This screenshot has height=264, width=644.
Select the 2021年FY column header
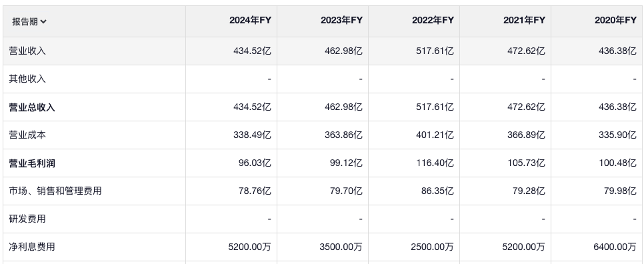524,20
